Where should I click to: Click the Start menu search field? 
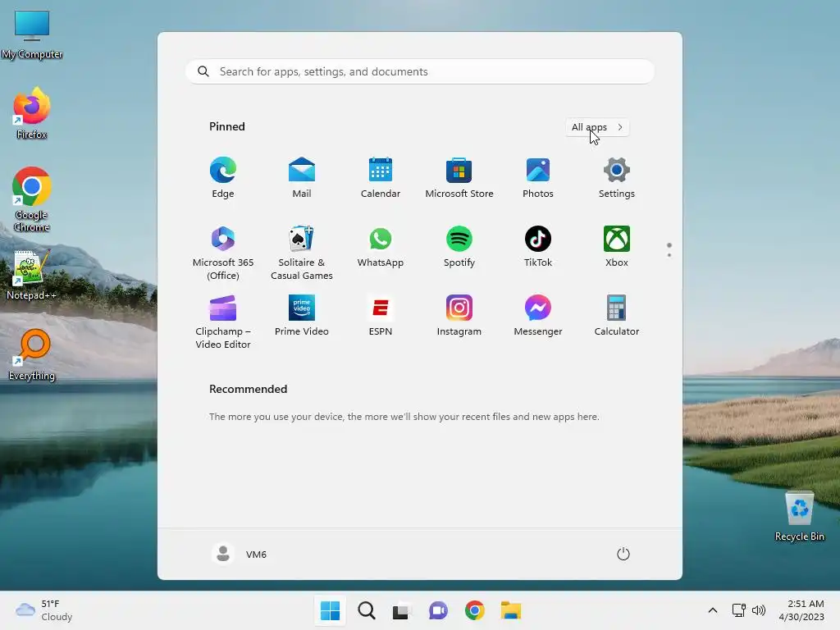420,72
